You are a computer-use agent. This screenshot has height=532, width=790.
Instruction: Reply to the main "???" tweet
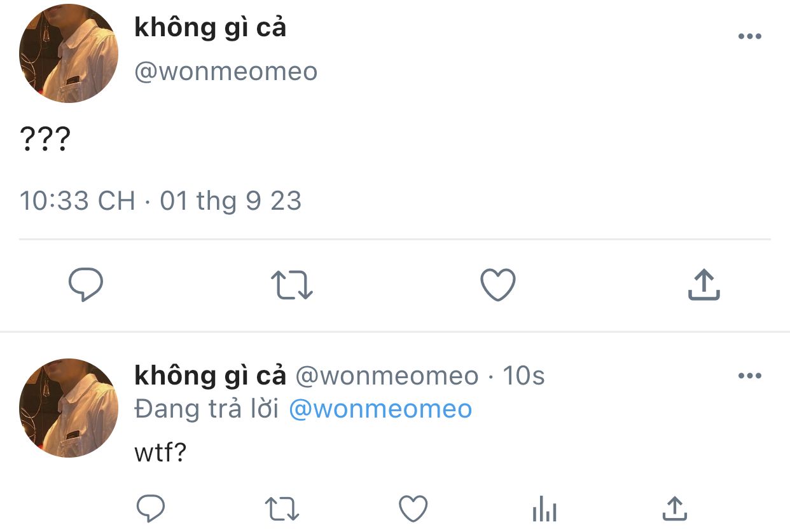[86, 285]
